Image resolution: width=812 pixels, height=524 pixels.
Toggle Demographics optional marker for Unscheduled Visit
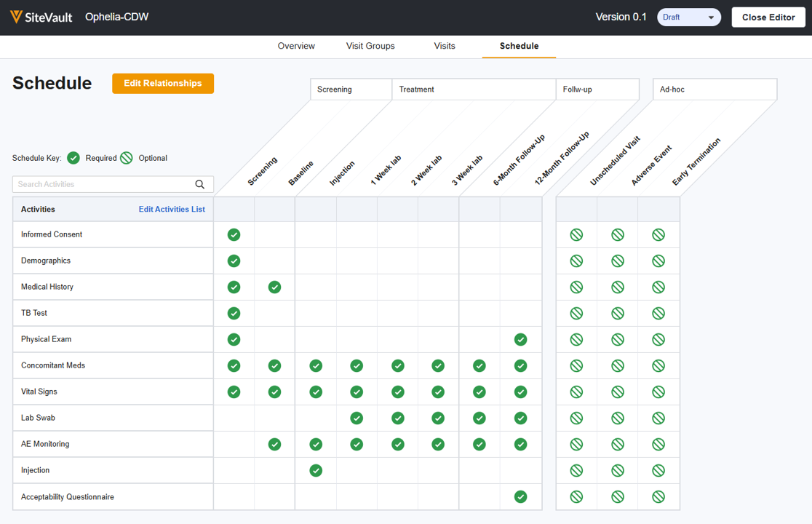pyautogui.click(x=576, y=261)
